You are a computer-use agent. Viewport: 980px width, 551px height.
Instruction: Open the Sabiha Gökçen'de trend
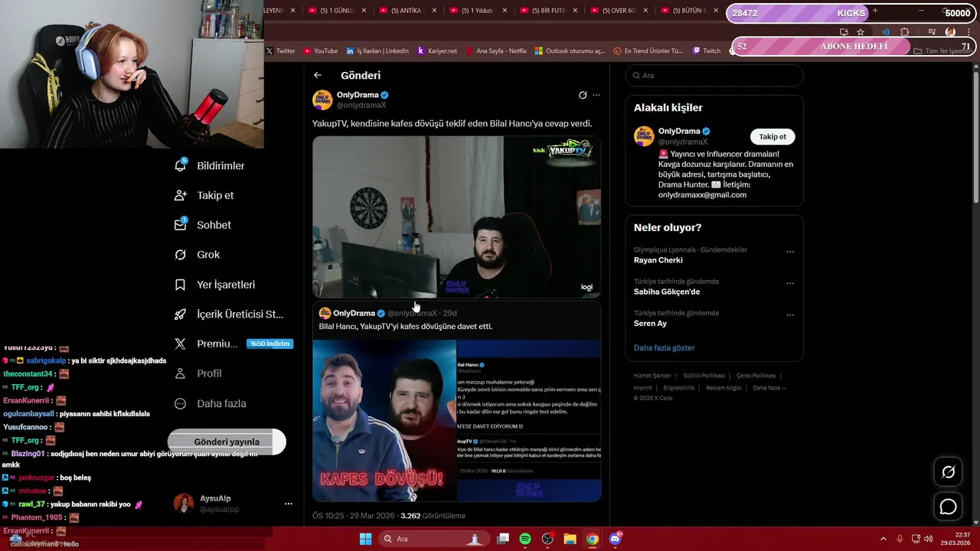point(667,292)
